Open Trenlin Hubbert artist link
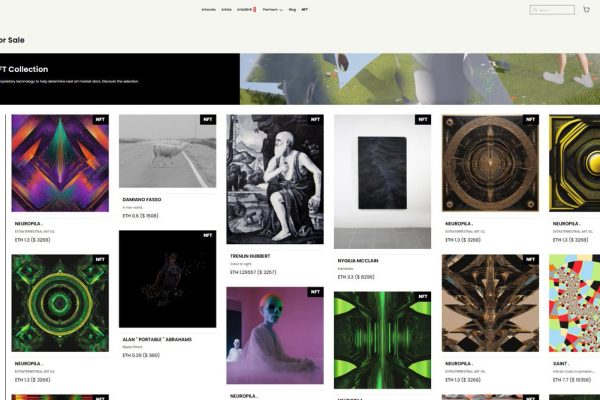This screenshot has width=600, height=400. click(250, 256)
